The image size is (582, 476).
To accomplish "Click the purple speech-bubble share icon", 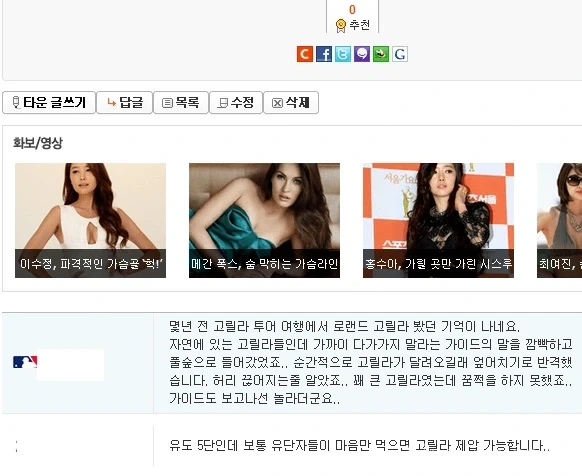I will 362,54.
